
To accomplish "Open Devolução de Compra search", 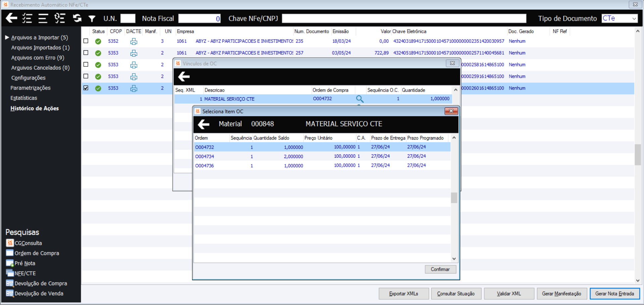I will [x=37, y=283].
